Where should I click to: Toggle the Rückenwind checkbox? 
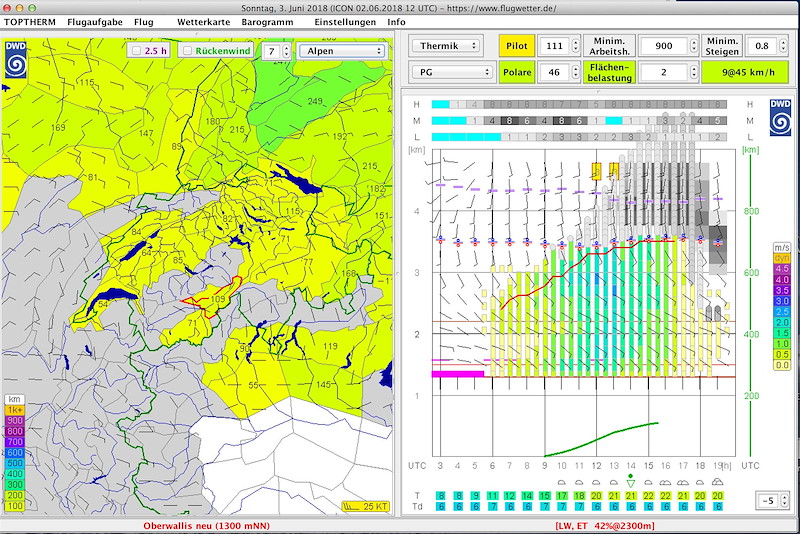(188, 50)
